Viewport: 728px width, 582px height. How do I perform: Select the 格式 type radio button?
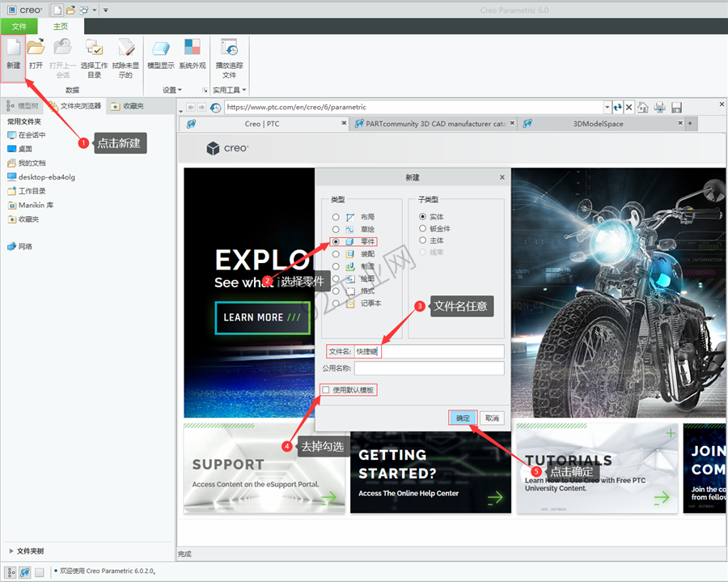tap(336, 291)
